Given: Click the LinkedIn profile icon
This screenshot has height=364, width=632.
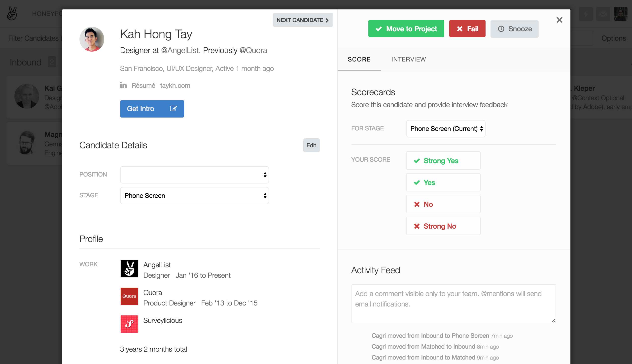Looking at the screenshot, I should (123, 85).
